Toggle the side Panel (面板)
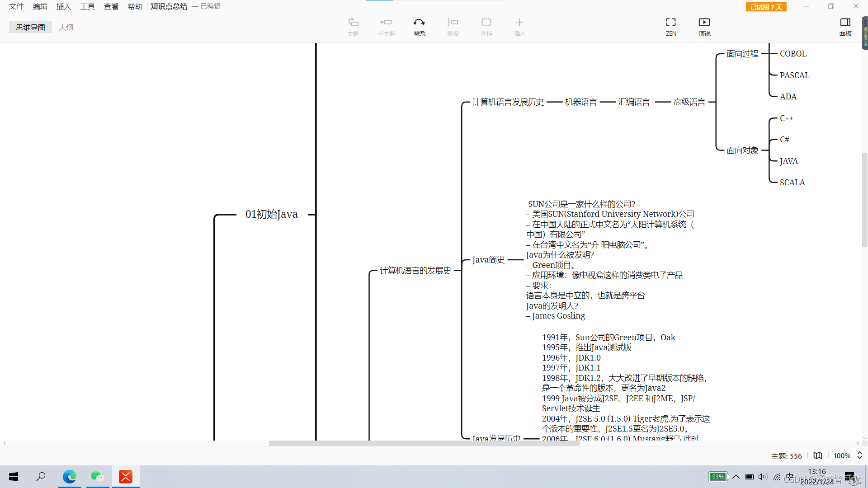 pyautogui.click(x=845, y=27)
